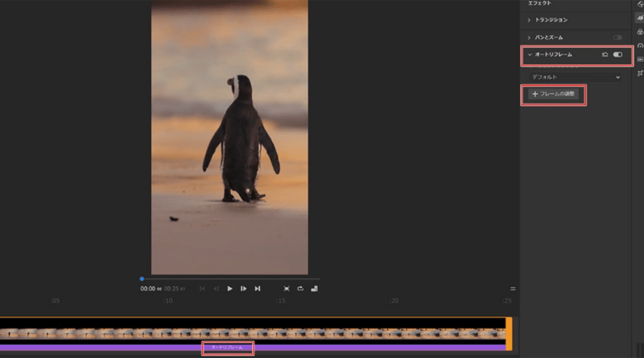Open the crop panel icon in right sidebar
This screenshot has height=358, width=644.
pyautogui.click(x=640, y=72)
